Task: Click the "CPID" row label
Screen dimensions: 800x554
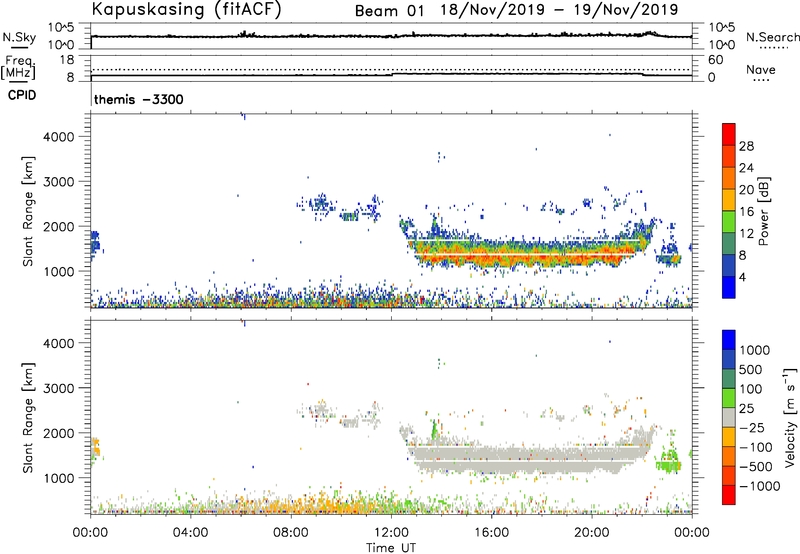Action: coord(22,95)
